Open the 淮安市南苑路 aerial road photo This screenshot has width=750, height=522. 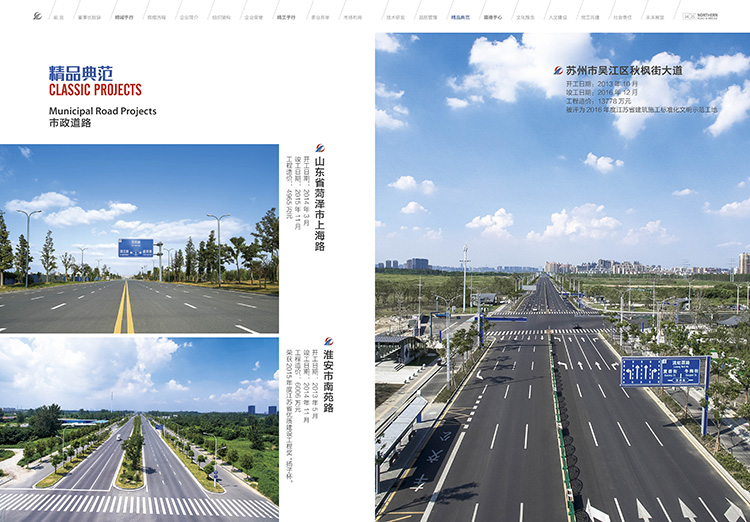click(139, 428)
